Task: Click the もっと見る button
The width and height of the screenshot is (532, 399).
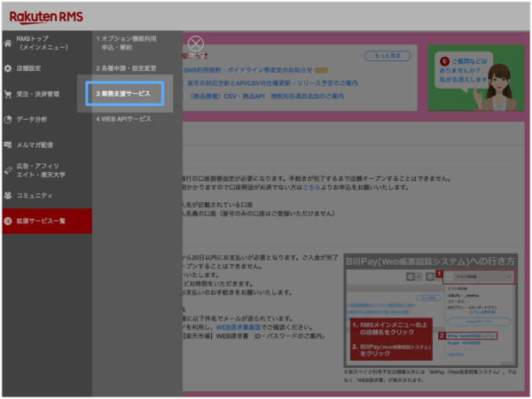Action: [387, 56]
